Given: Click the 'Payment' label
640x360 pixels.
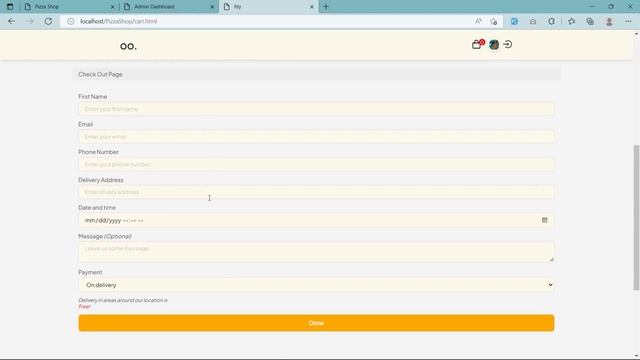Looking at the screenshot, I should [x=90, y=272].
